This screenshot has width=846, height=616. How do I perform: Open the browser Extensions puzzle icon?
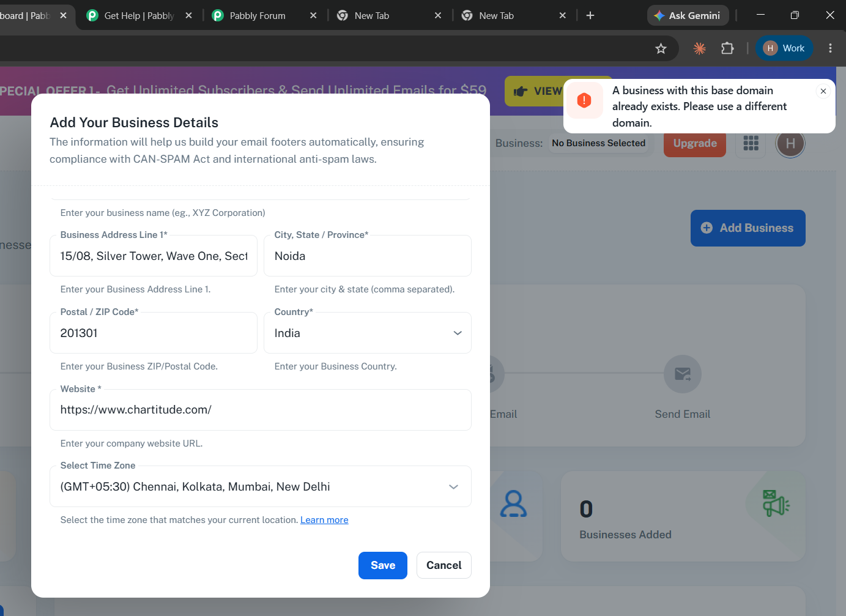pyautogui.click(x=727, y=48)
